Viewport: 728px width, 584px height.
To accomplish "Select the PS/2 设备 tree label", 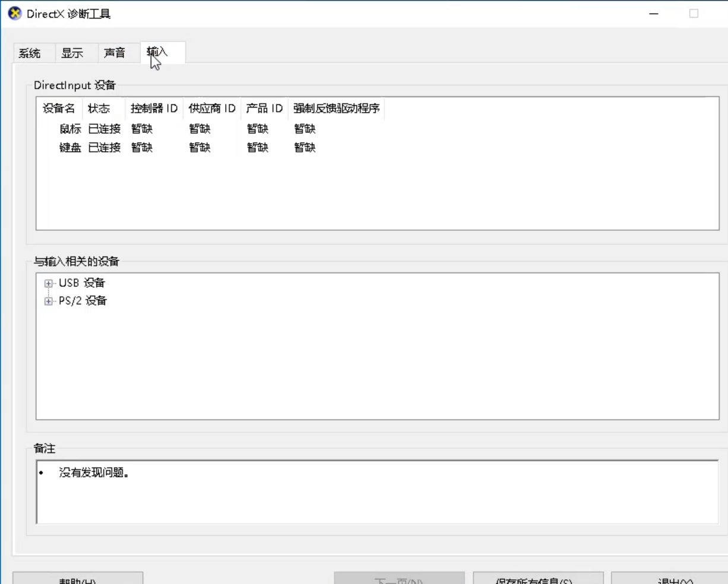I will coord(83,301).
